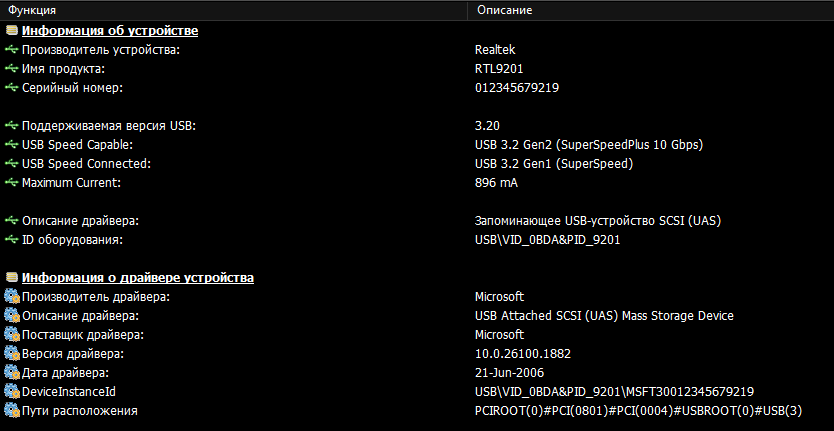Click the icon next to Пути расположения

coord(11,411)
